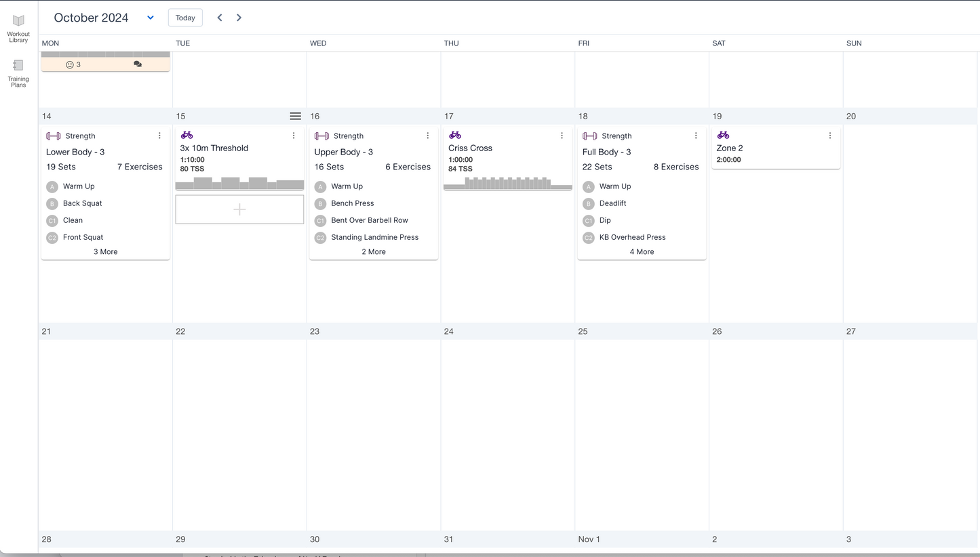
Task: Expand the October 2024 month dropdown
Action: pos(151,18)
